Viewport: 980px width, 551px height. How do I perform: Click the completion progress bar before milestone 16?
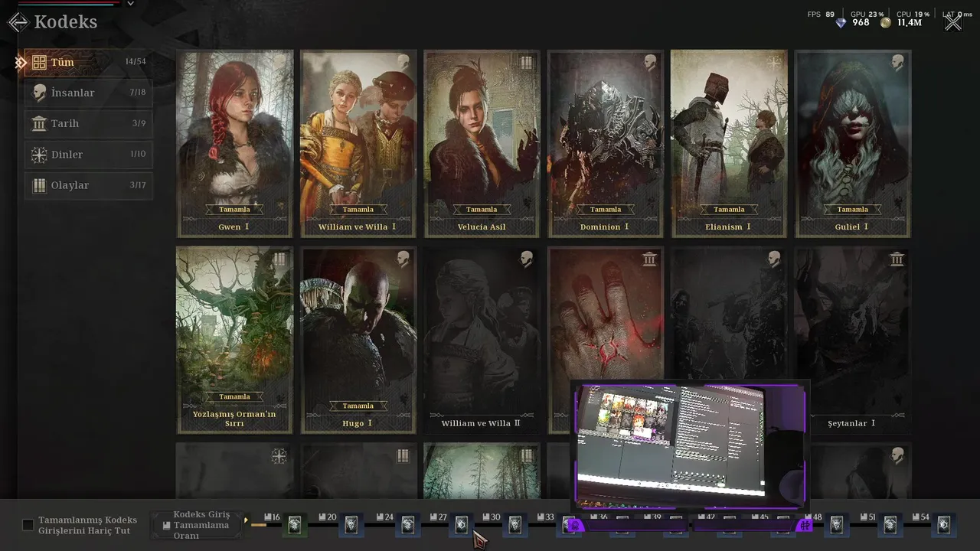click(x=259, y=525)
